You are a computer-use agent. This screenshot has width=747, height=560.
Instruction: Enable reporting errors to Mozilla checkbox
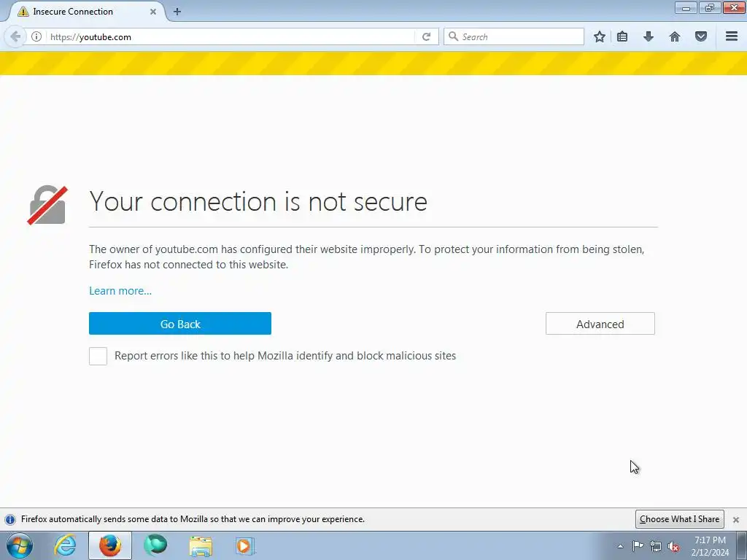click(x=98, y=356)
